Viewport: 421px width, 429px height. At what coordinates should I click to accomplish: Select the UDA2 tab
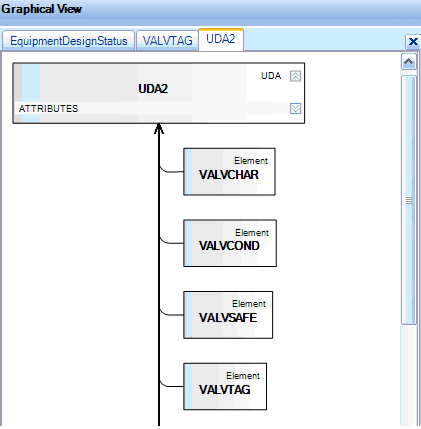pyautogui.click(x=221, y=39)
